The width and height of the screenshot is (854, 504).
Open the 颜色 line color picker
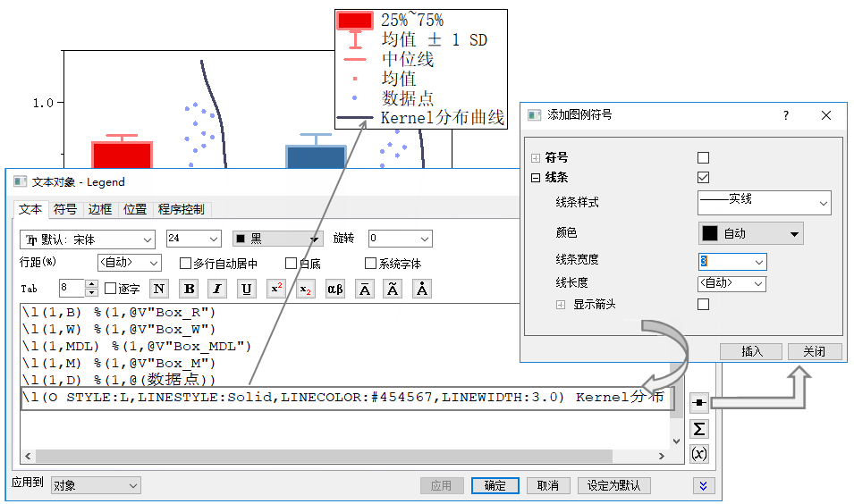(750, 234)
